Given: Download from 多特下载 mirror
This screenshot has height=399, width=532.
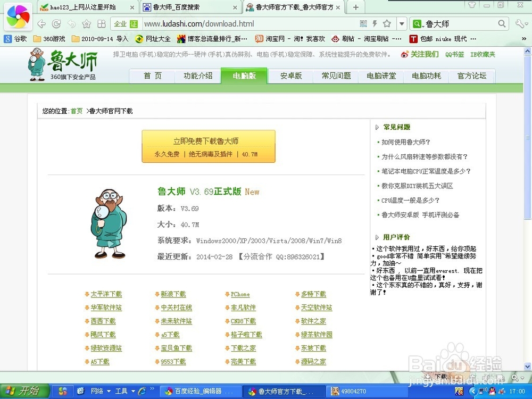Looking at the screenshot, I should point(313,294).
